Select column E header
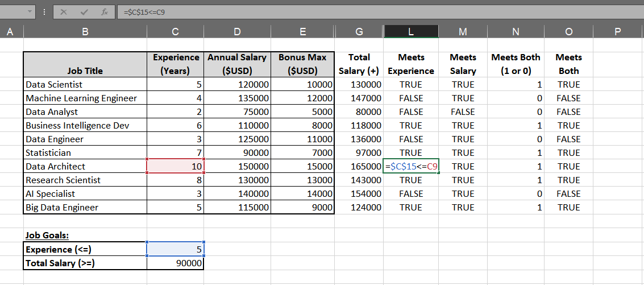The image size is (644, 285). pos(302,31)
